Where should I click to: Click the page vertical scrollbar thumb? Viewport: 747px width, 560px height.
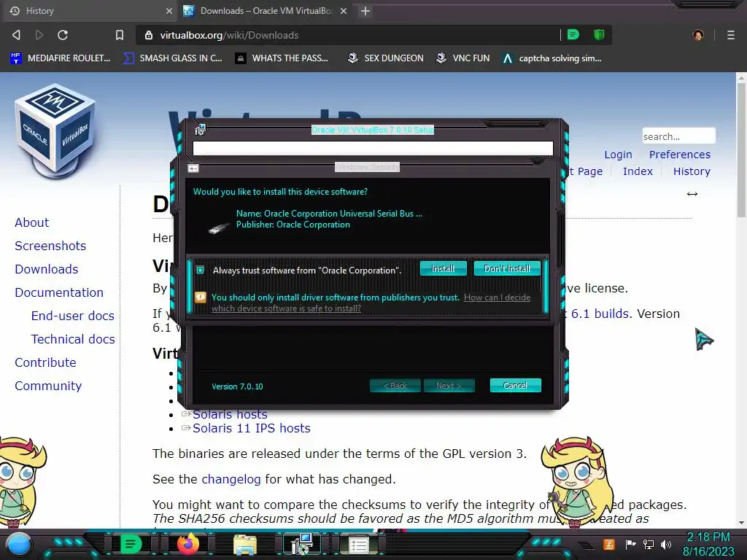[741, 149]
